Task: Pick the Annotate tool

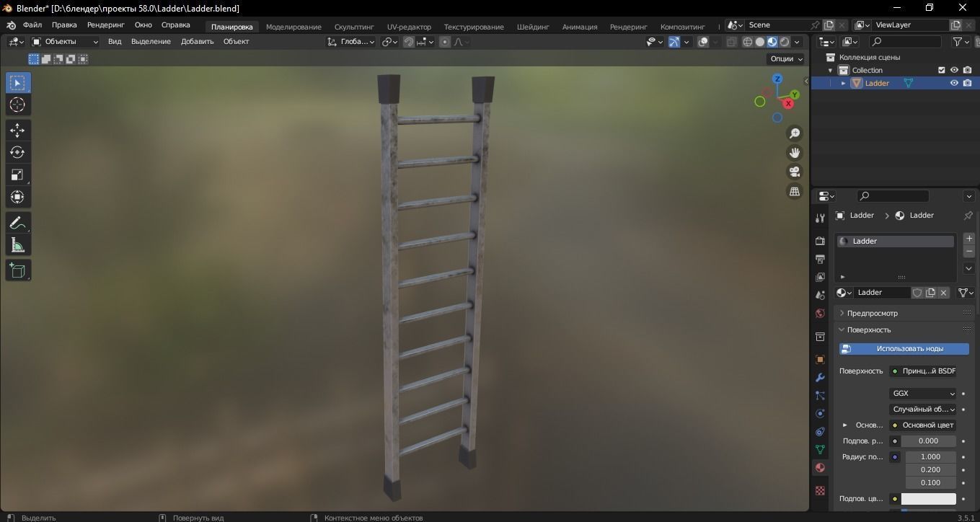Action: point(17,222)
